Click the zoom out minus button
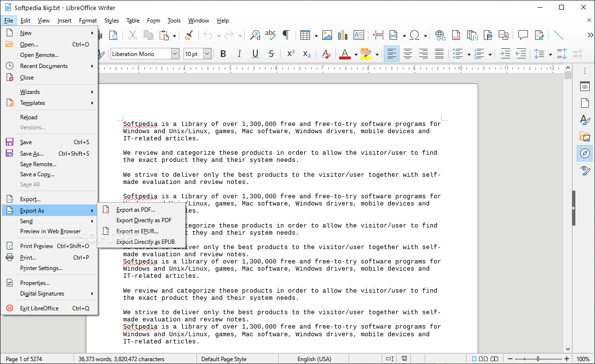This screenshot has width=595, height=364. pyautogui.click(x=510, y=359)
